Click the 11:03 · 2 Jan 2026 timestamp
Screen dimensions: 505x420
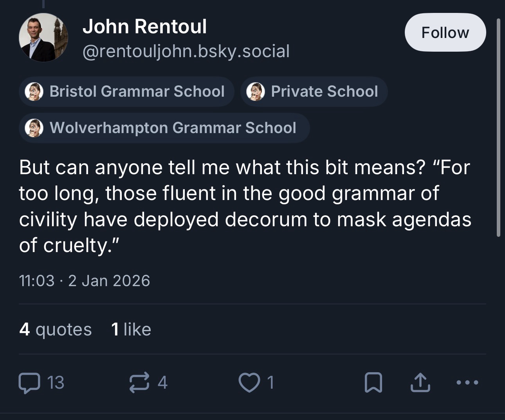[85, 281]
